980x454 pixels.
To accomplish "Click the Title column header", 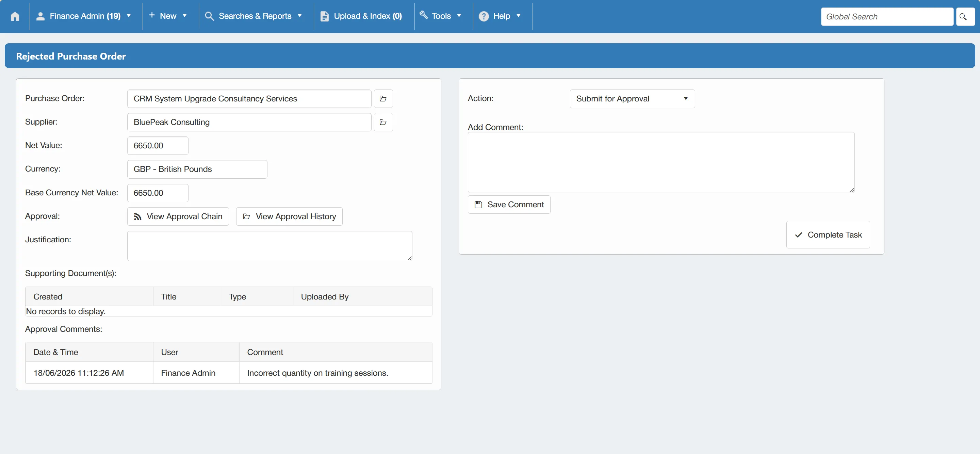I will click(x=187, y=296).
